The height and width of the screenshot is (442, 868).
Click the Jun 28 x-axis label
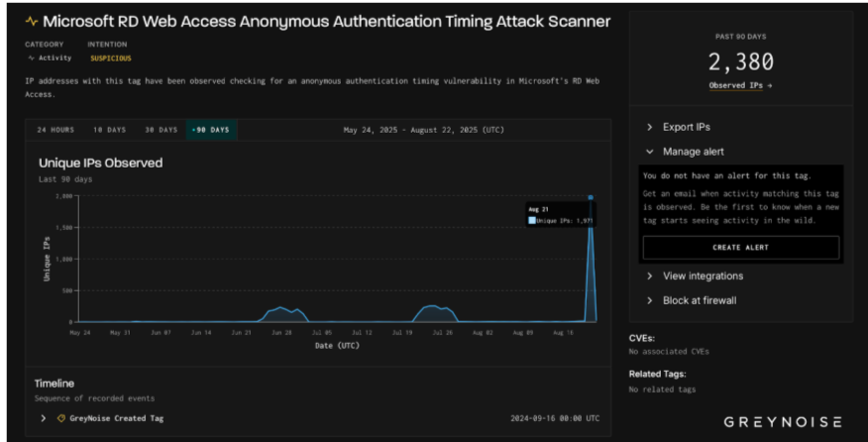coord(281,332)
